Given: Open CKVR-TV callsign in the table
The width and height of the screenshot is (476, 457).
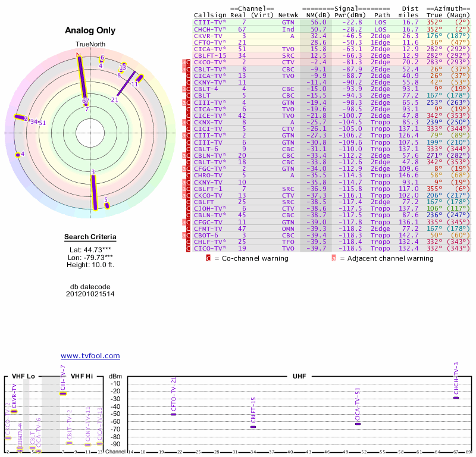Looking at the screenshot, I should [x=208, y=36].
